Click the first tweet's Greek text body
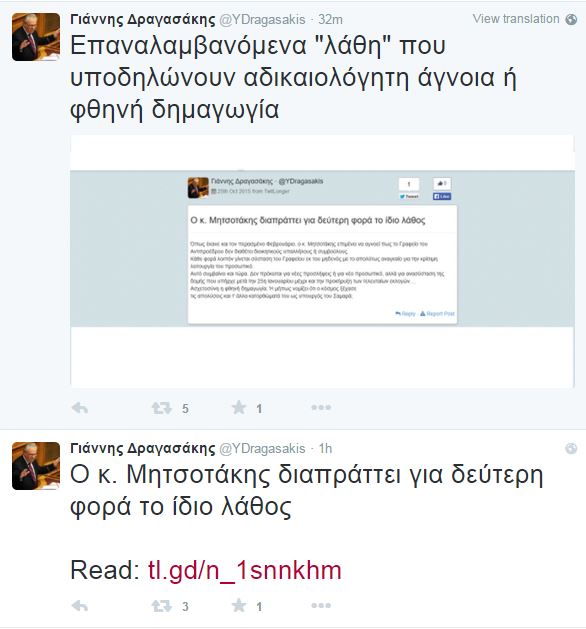Viewport: 586px width, 629px height. (x=294, y=77)
